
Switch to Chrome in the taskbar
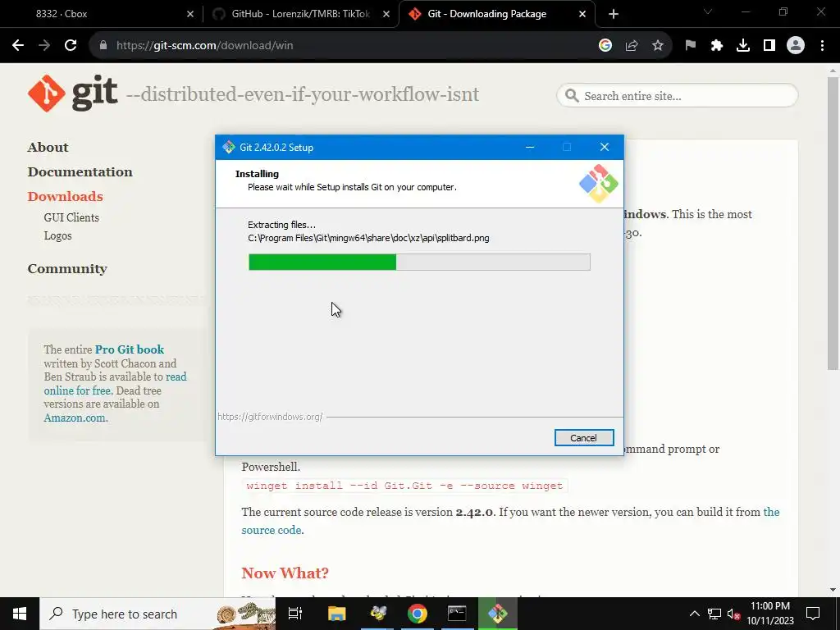418,614
